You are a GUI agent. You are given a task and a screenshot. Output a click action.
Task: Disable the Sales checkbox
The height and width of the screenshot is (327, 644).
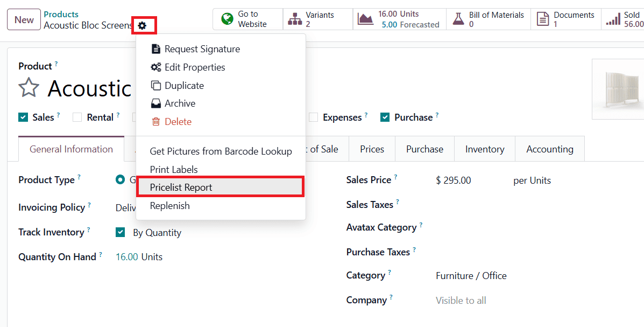click(23, 117)
